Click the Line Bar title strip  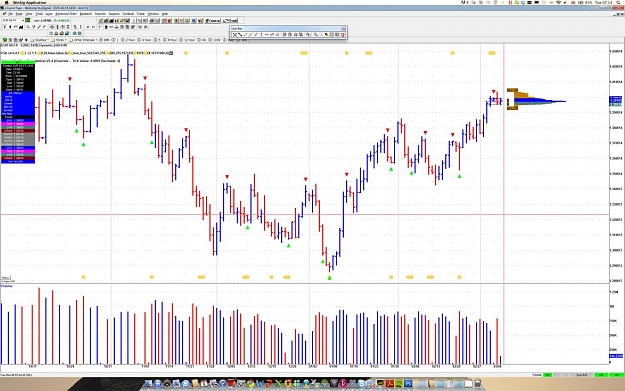pyautogui.click(x=286, y=29)
